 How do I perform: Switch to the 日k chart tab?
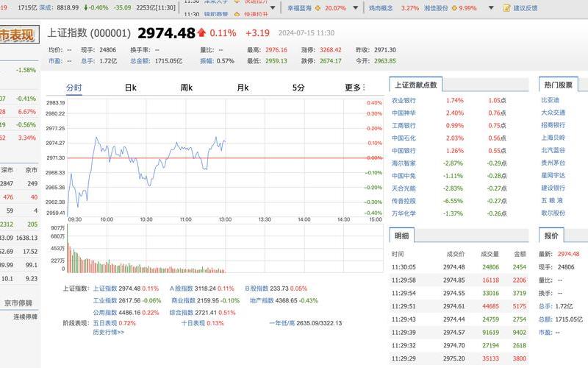click(131, 88)
